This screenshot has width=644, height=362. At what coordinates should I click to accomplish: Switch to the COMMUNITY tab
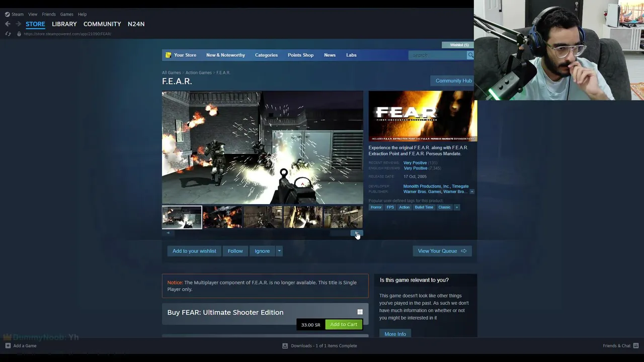point(102,24)
